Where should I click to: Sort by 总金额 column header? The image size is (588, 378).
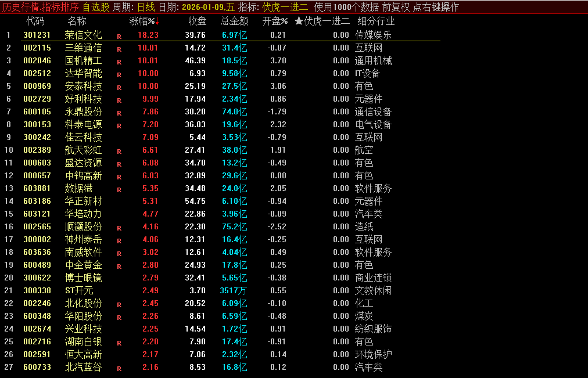[234, 21]
